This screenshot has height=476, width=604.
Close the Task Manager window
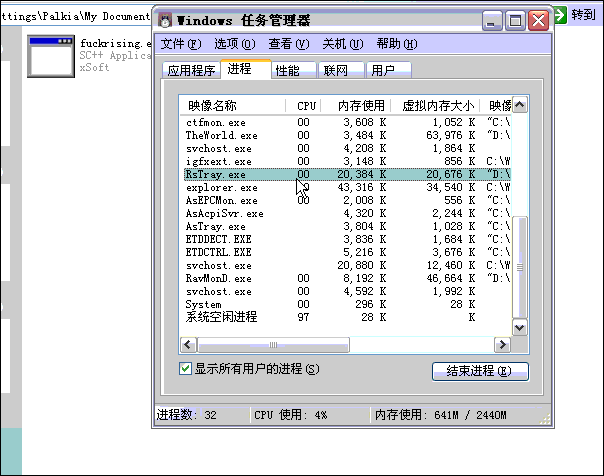538,20
